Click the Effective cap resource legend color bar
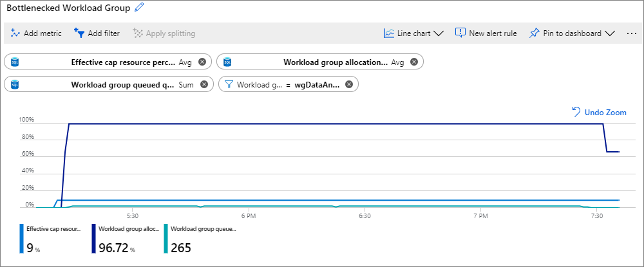The image size is (644, 267). [x=21, y=239]
